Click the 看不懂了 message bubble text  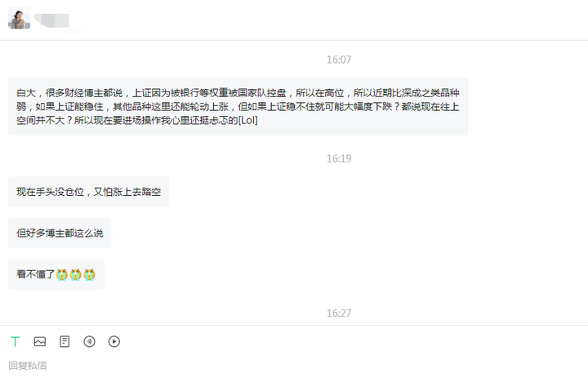coord(36,274)
